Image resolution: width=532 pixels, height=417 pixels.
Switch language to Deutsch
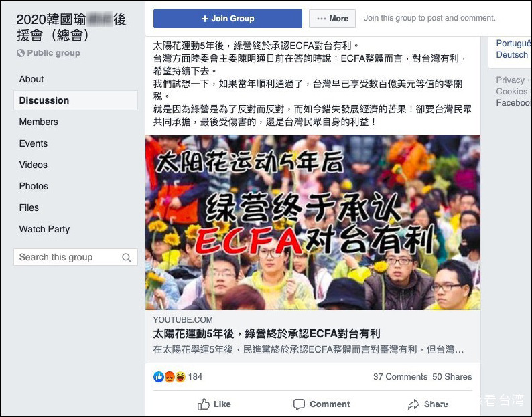pos(512,55)
